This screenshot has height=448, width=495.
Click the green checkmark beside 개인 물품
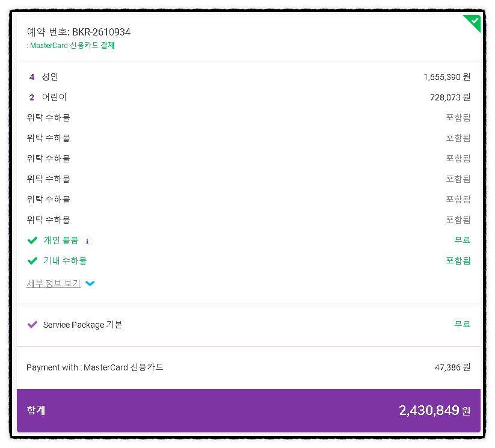[x=32, y=241]
